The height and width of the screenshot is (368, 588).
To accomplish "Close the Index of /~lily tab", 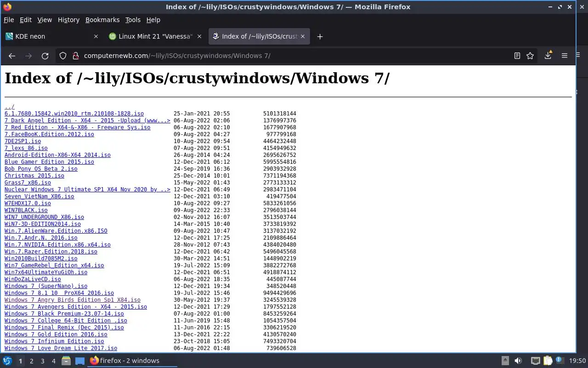I will pos(303,36).
